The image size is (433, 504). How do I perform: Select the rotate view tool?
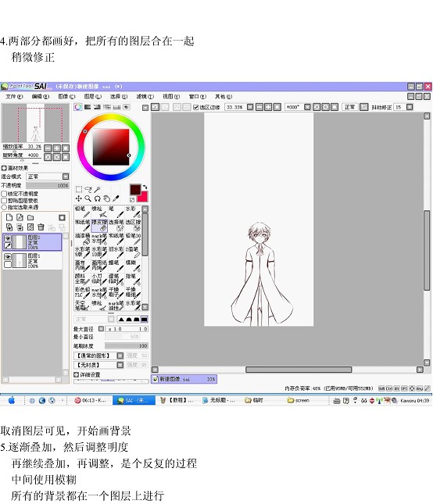(98, 198)
